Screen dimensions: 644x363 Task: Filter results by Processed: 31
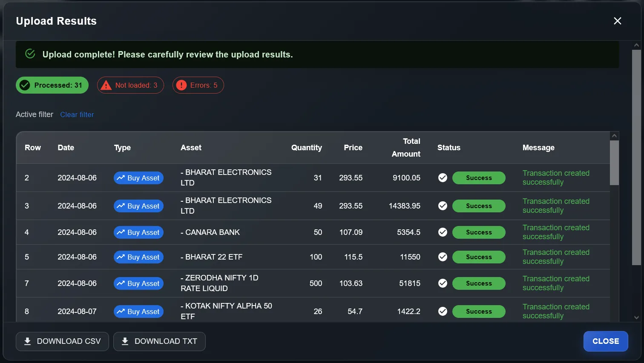52,85
